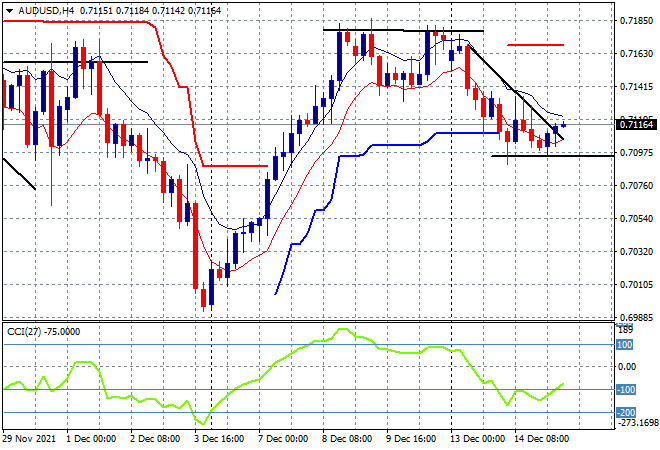Click the 0.71415 price scale value
The width and height of the screenshot is (660, 450).
636,87
